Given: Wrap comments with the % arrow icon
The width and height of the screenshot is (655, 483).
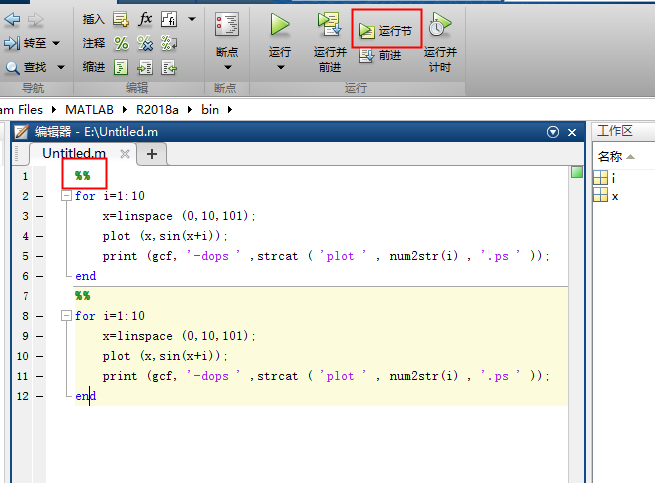Looking at the screenshot, I should coord(169,43).
